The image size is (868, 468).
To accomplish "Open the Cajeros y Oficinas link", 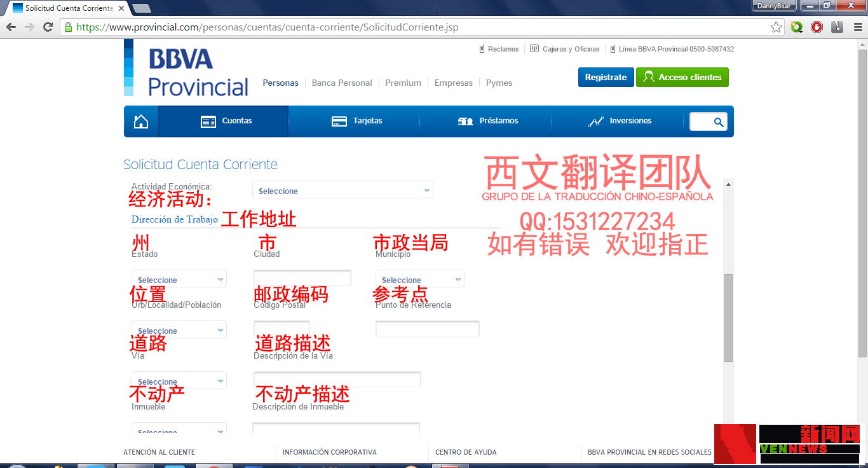I will tap(565, 49).
